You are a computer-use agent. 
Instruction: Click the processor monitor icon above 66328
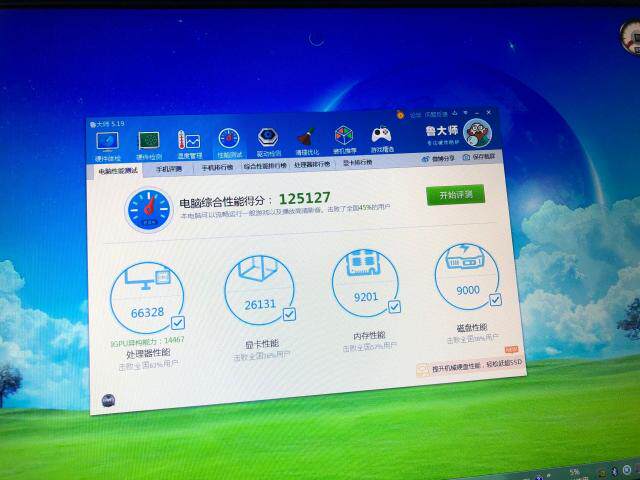point(147,277)
